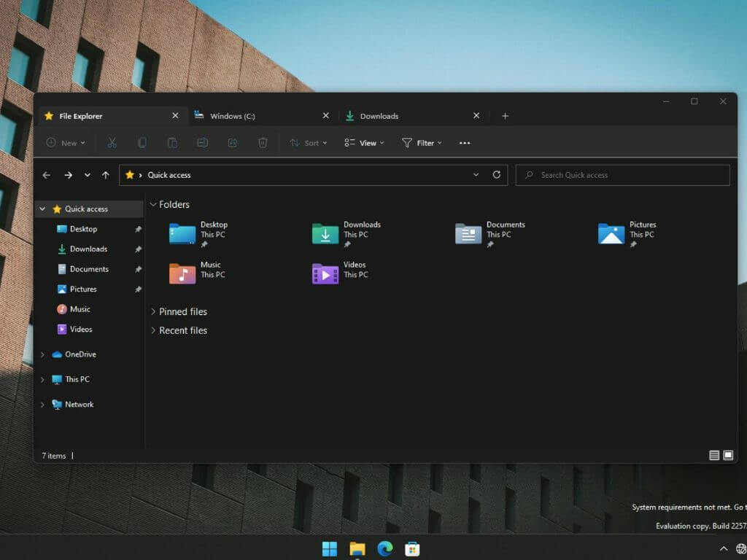Launch File Explorer from the taskbar
The image size is (747, 560).
coord(357,548)
